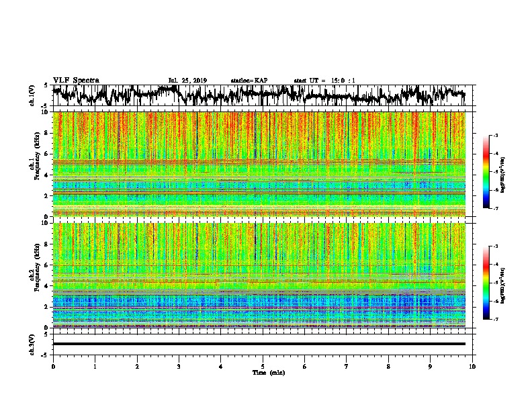Viewport: 532px width, 411px height.
Task: Click the ch.1 colorbar log(PSD) label
Action: pos(502,175)
